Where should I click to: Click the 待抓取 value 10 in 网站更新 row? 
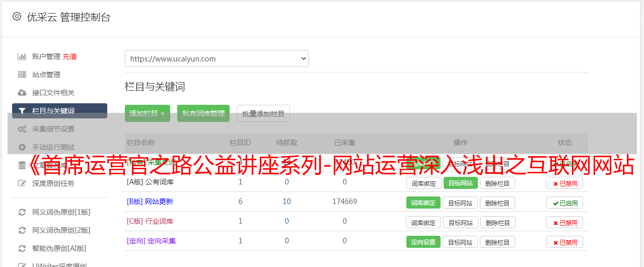point(287,202)
